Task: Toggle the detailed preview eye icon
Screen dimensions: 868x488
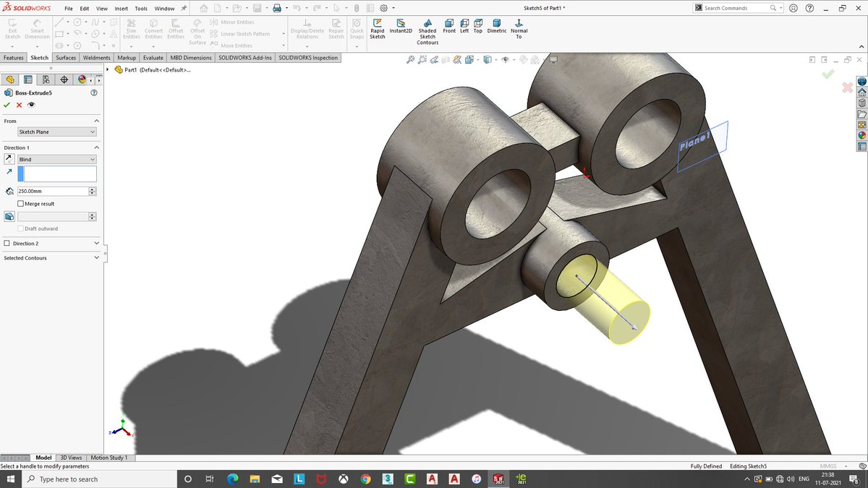Action: [x=31, y=105]
